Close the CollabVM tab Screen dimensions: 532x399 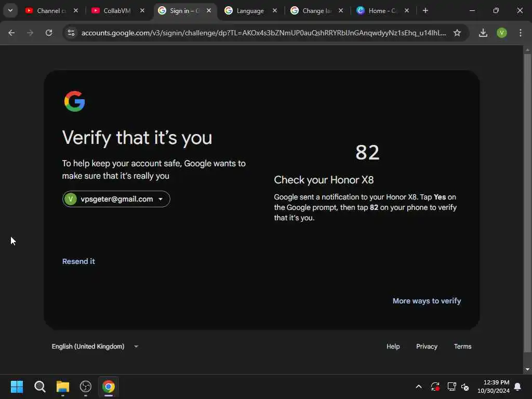point(142,10)
